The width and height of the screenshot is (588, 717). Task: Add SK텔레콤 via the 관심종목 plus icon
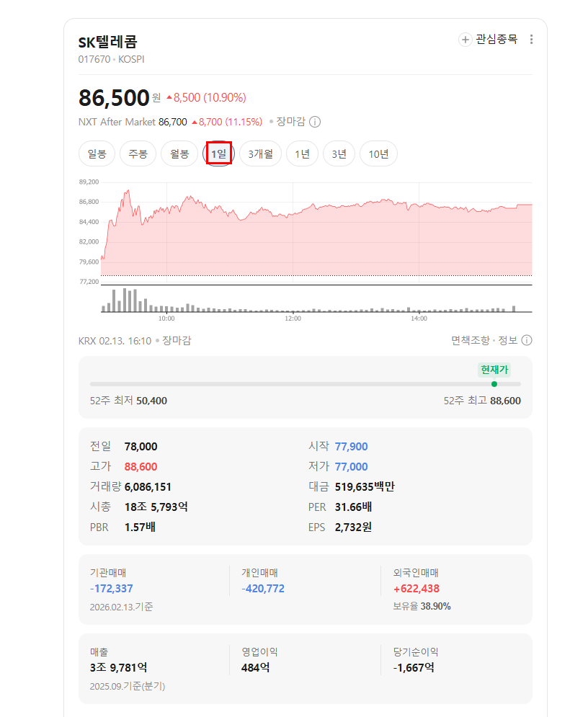coord(465,40)
